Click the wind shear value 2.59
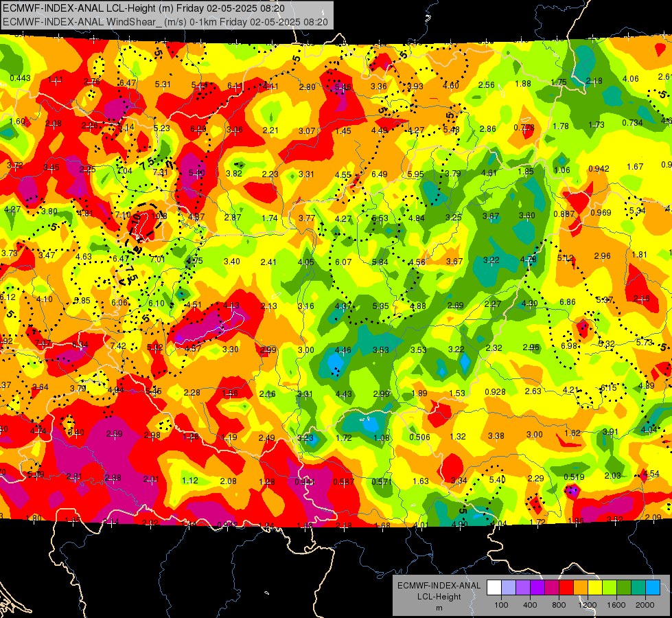This screenshot has width=672, height=618. click(x=115, y=433)
